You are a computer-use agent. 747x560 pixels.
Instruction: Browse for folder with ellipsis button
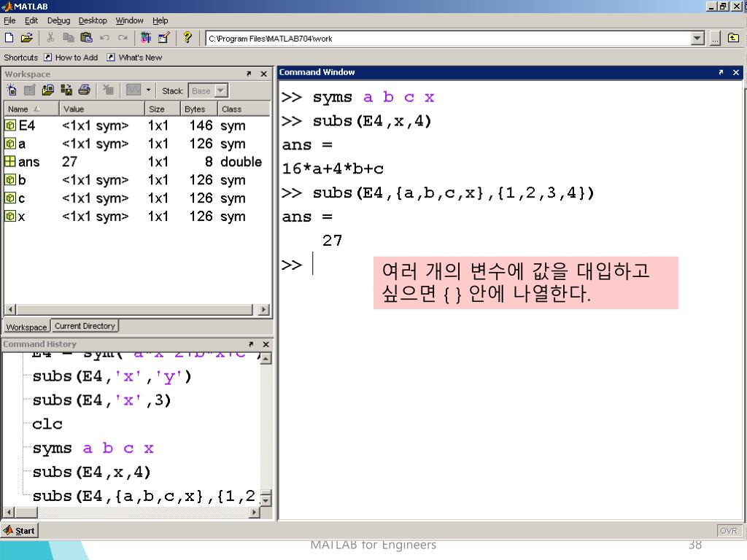point(715,39)
